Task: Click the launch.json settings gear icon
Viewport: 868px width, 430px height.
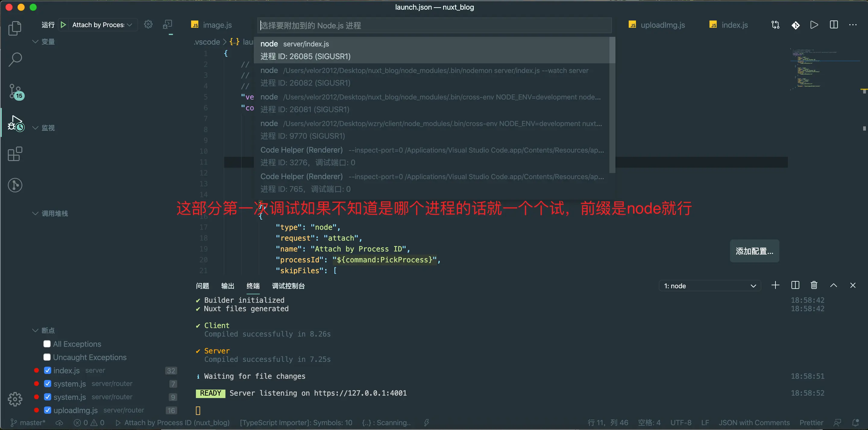Action: (148, 24)
